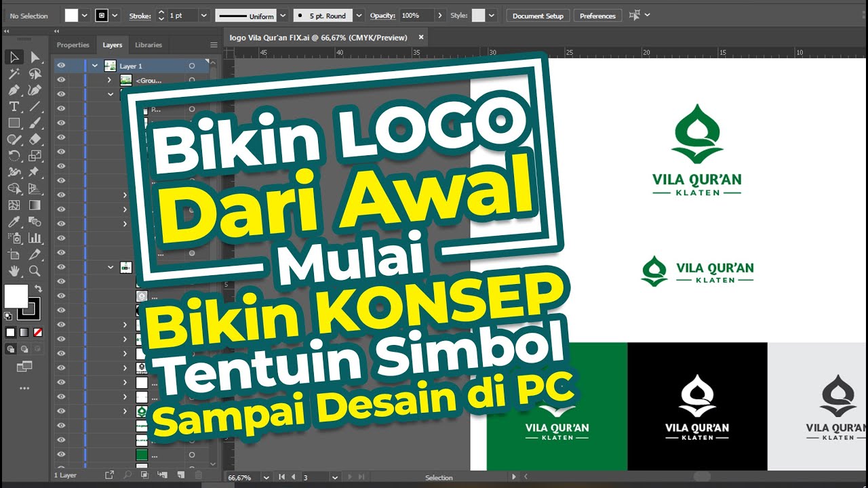Reset to default fill and stroke

tap(8, 316)
